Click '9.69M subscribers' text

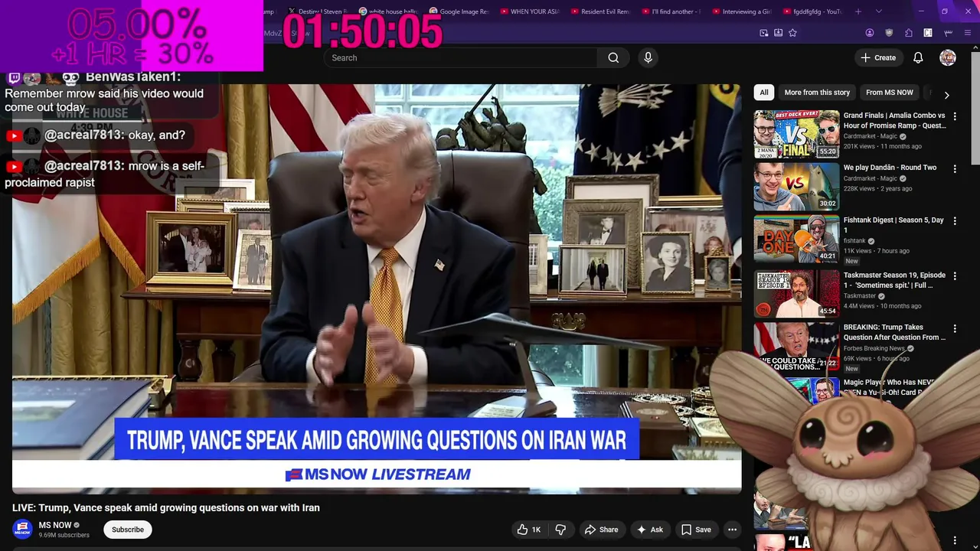(x=64, y=535)
